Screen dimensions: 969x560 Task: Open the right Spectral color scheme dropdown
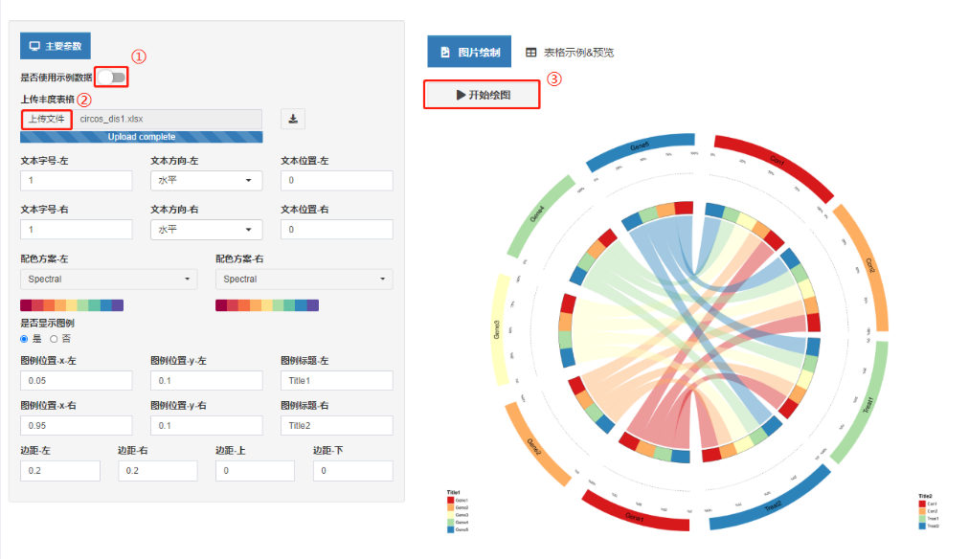303,278
